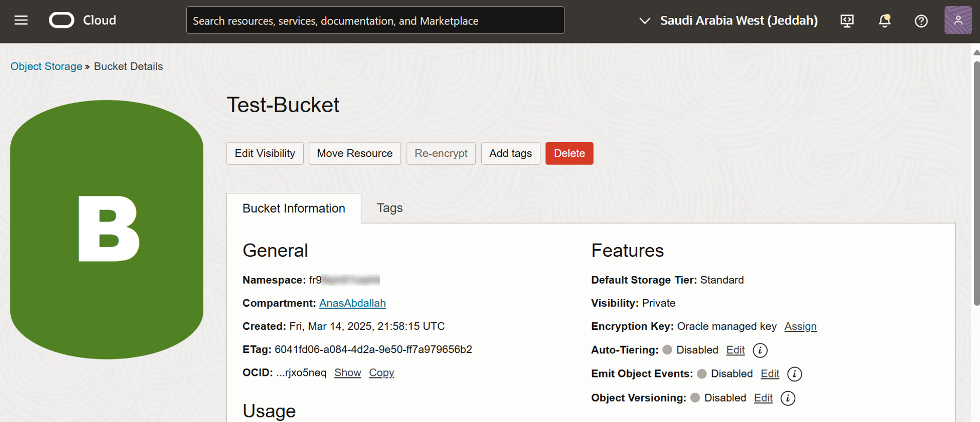The height and width of the screenshot is (422, 980).
Task: Click the Oracle Cloud logo
Action: tap(83, 21)
